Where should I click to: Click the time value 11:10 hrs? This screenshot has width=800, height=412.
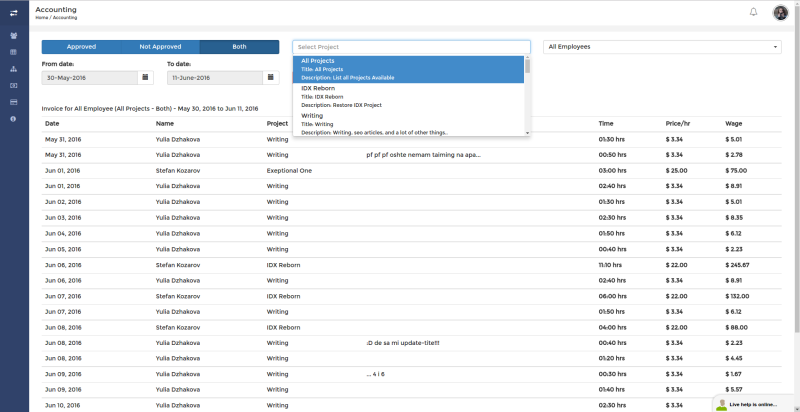610,265
